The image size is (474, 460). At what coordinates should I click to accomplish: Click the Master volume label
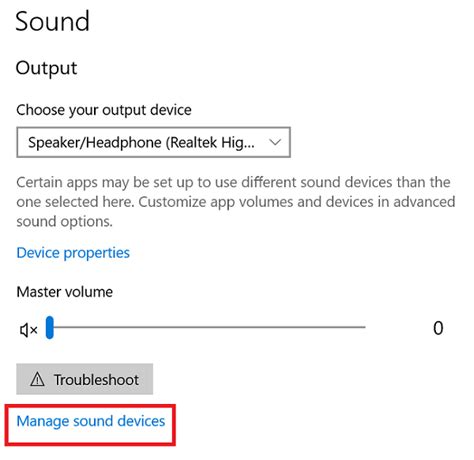(x=65, y=292)
